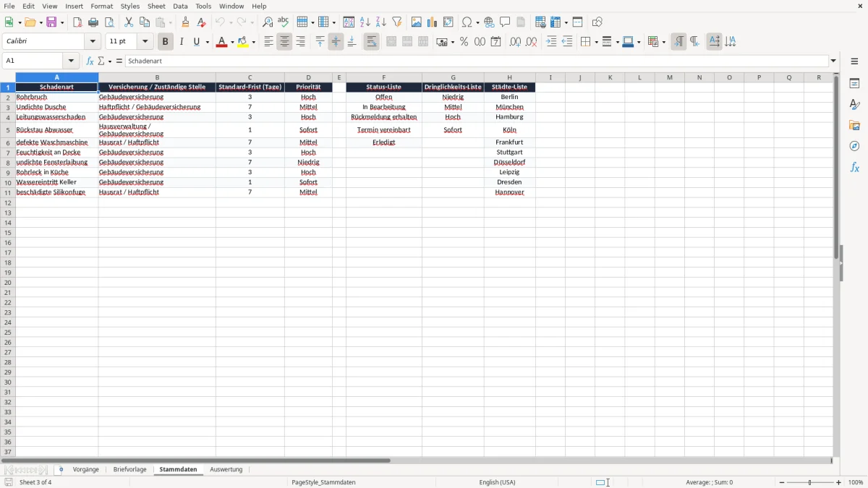This screenshot has width=868, height=488.
Task: Show Draw Functions shapes icon
Action: (x=597, y=22)
